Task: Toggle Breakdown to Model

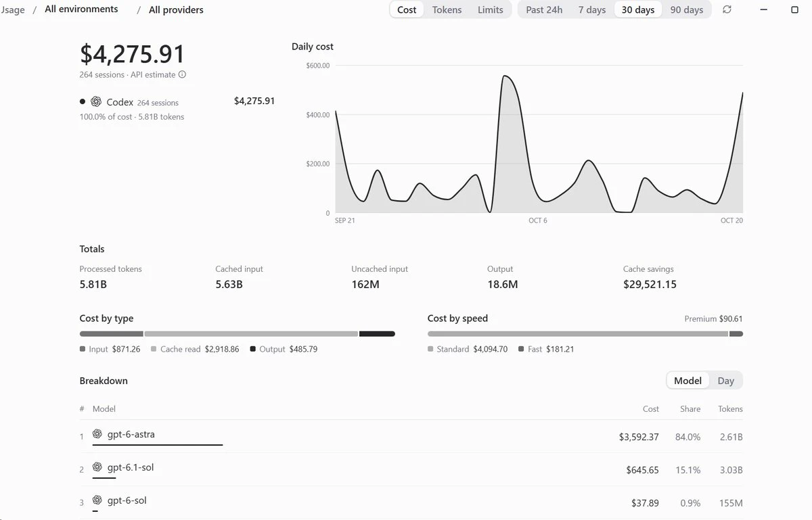Action: pos(688,381)
